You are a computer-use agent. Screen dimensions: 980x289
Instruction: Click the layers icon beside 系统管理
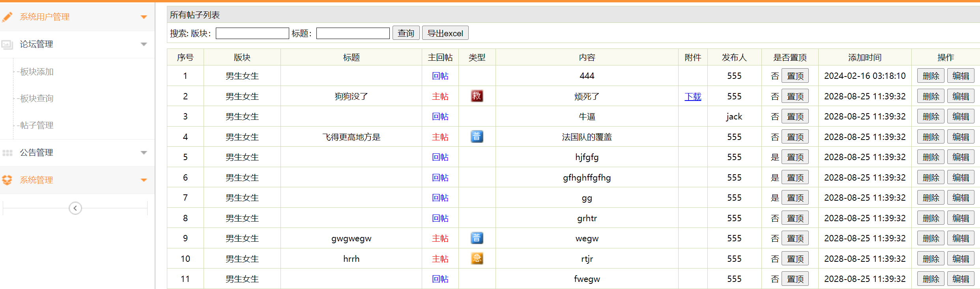tap(7, 180)
